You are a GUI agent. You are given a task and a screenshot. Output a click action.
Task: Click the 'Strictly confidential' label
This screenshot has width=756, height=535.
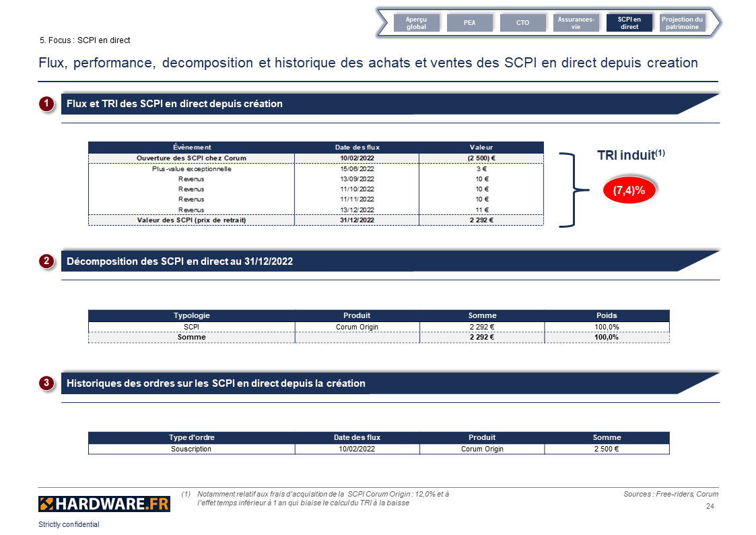69,524
